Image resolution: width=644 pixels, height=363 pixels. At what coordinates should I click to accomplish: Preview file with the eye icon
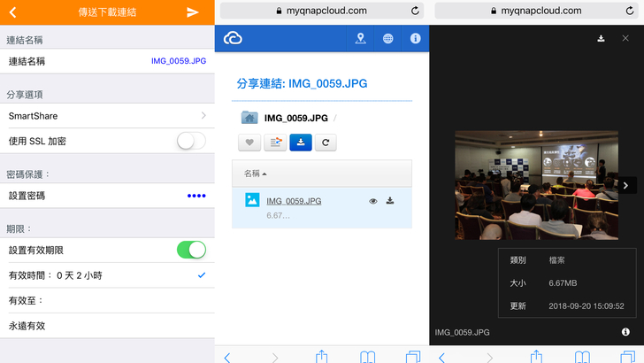point(373,201)
